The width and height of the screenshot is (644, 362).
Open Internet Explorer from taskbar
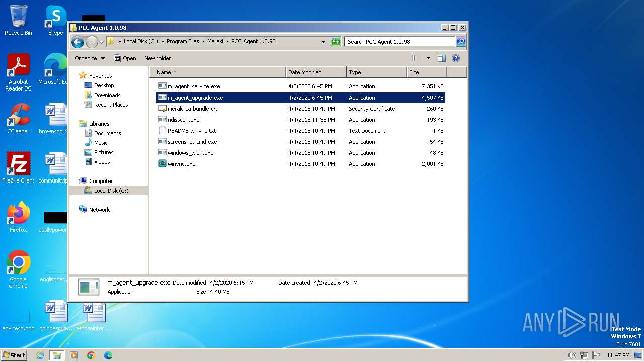click(40, 355)
